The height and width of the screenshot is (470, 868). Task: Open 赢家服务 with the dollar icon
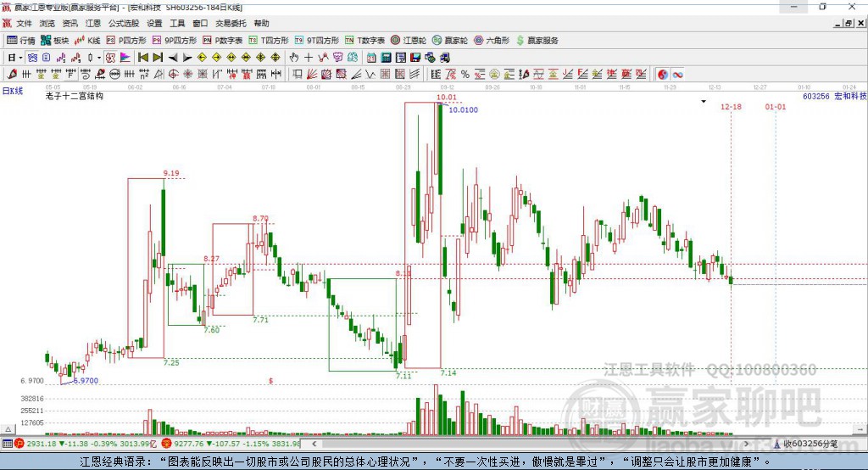coord(537,41)
